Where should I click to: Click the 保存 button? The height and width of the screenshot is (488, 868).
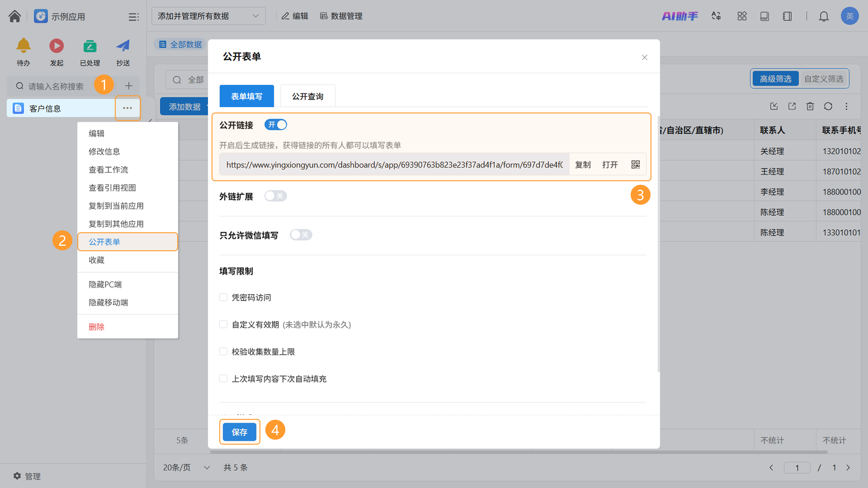(x=239, y=432)
